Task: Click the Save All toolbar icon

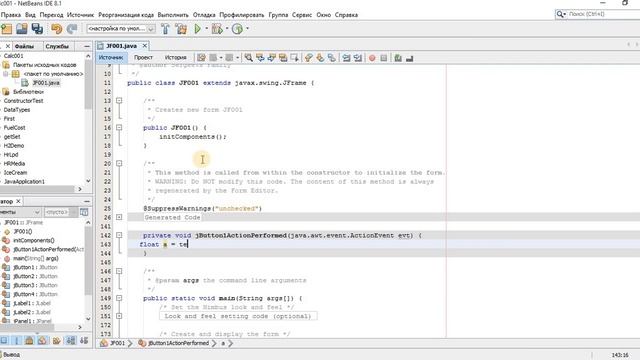Action: [x=37, y=29]
